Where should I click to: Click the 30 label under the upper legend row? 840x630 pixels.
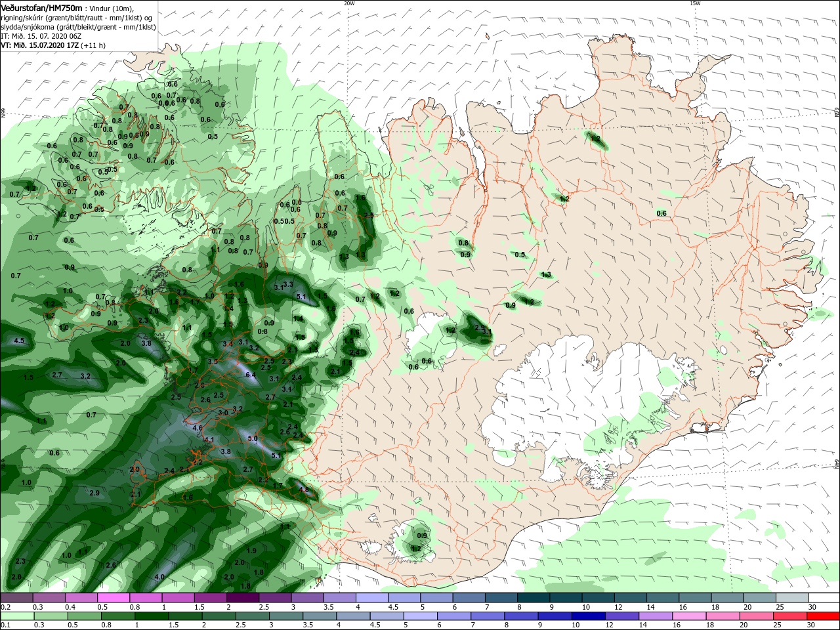[812, 607]
